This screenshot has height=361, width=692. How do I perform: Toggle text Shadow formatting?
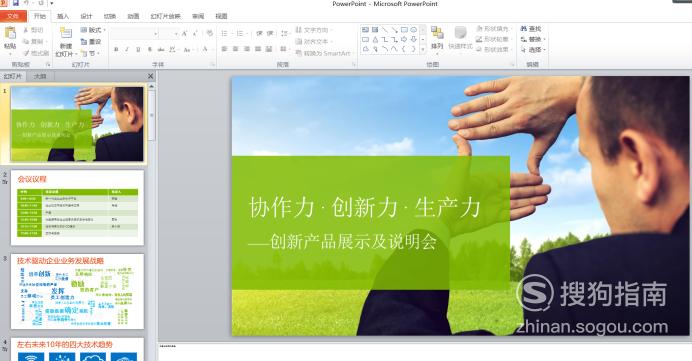click(x=150, y=49)
